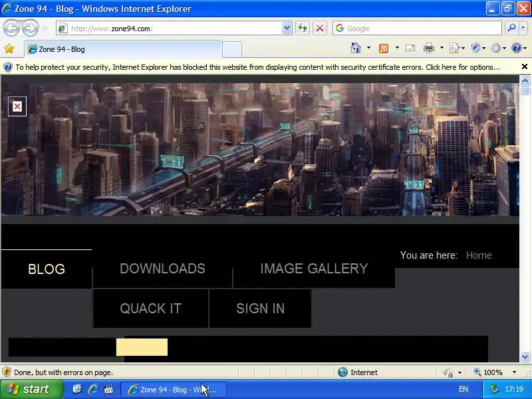Click the network tray icon near clock
The image size is (532, 399).
[494, 389]
